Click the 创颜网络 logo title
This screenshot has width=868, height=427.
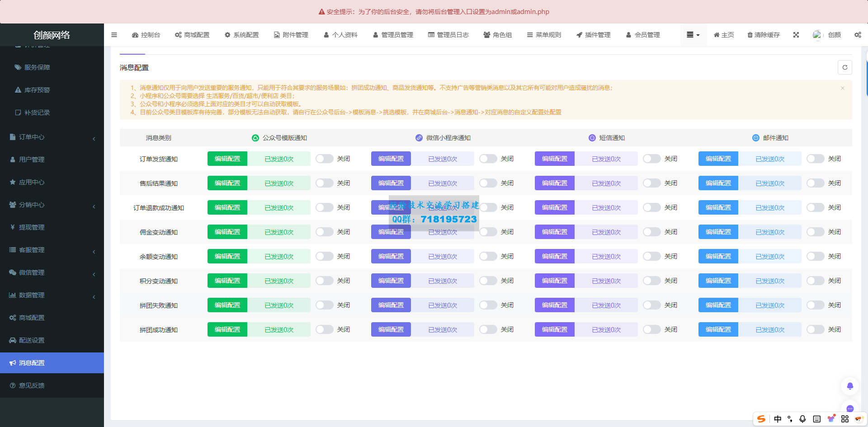tap(52, 35)
